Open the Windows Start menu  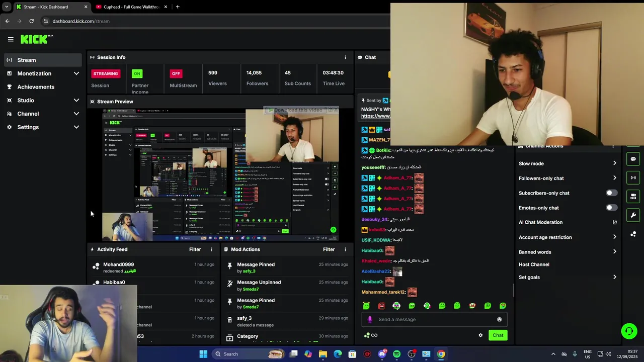[203, 354]
